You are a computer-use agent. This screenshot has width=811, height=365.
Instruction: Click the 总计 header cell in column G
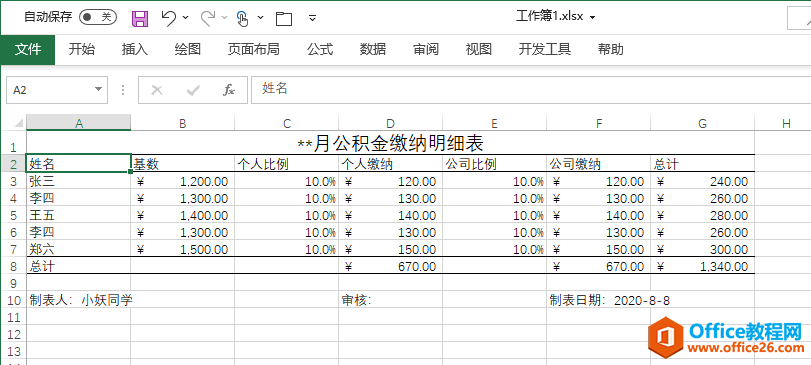[702, 164]
